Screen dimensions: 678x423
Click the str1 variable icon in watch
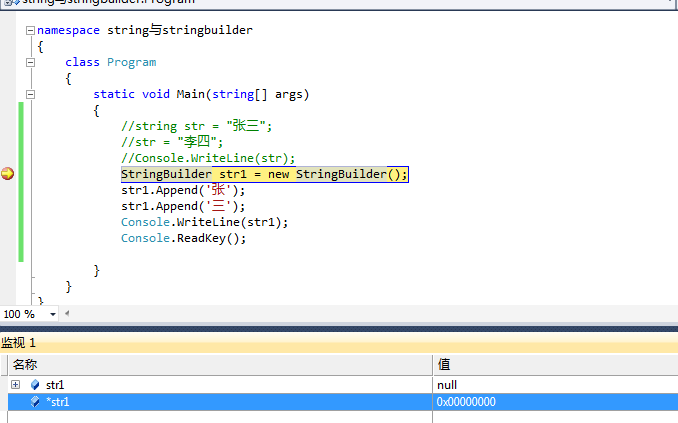35,385
